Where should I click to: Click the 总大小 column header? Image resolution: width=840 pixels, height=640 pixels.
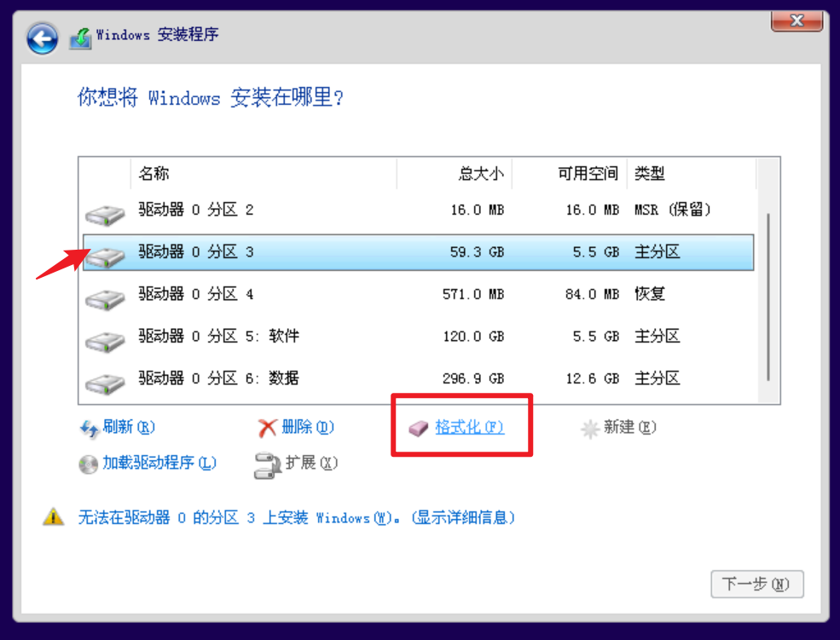[455, 173]
